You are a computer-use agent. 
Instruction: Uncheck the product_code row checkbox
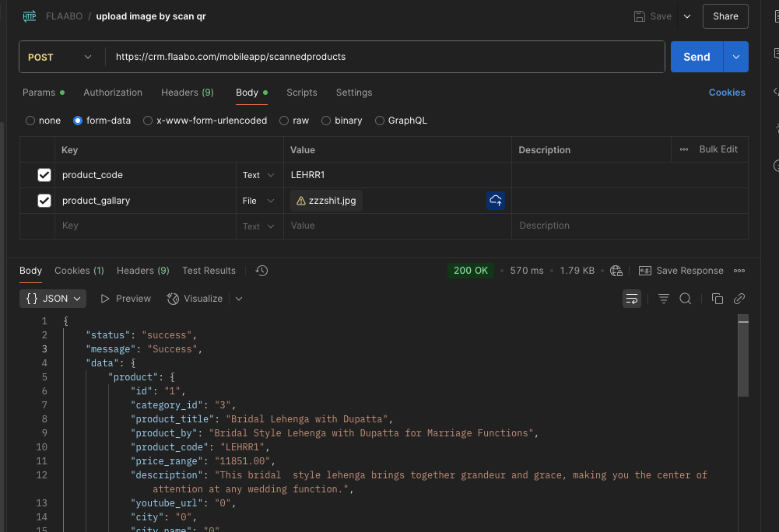pyautogui.click(x=44, y=175)
